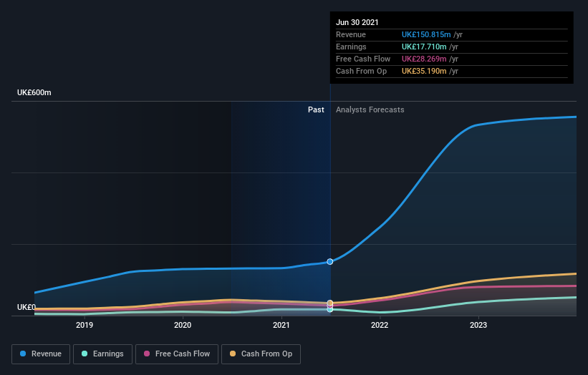Click the UK£150.815m revenue value
Viewport: 588px width, 375px height.
(426, 34)
